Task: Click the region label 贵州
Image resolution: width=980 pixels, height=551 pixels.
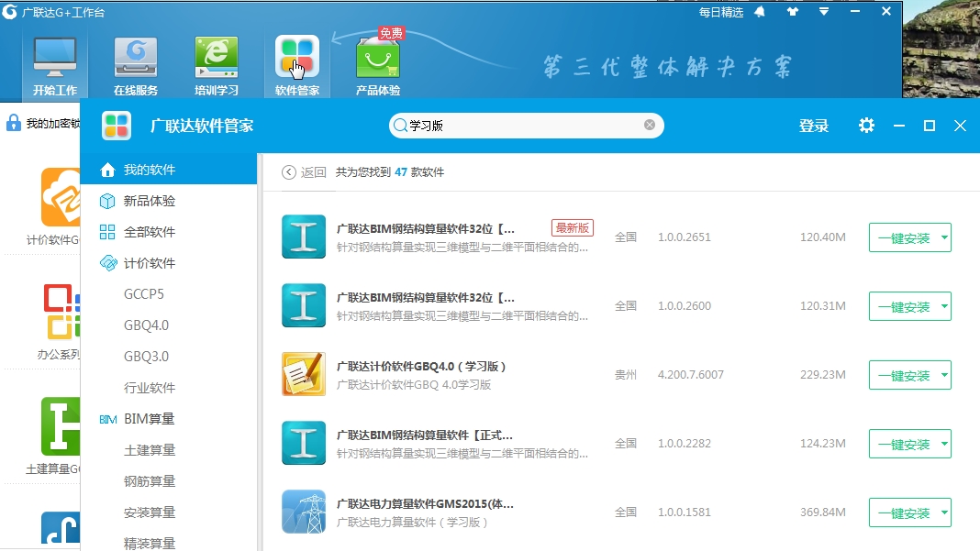Action: point(626,374)
